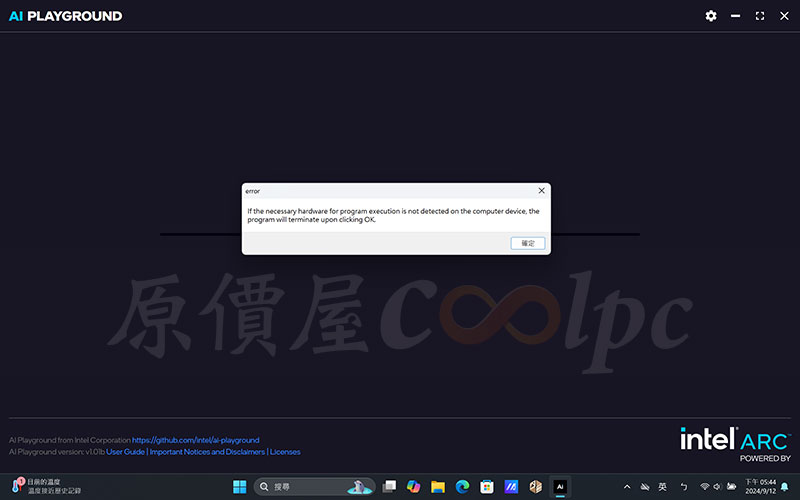Open the temperature weather widget
The width and height of the screenshot is (800, 500).
coord(46,486)
